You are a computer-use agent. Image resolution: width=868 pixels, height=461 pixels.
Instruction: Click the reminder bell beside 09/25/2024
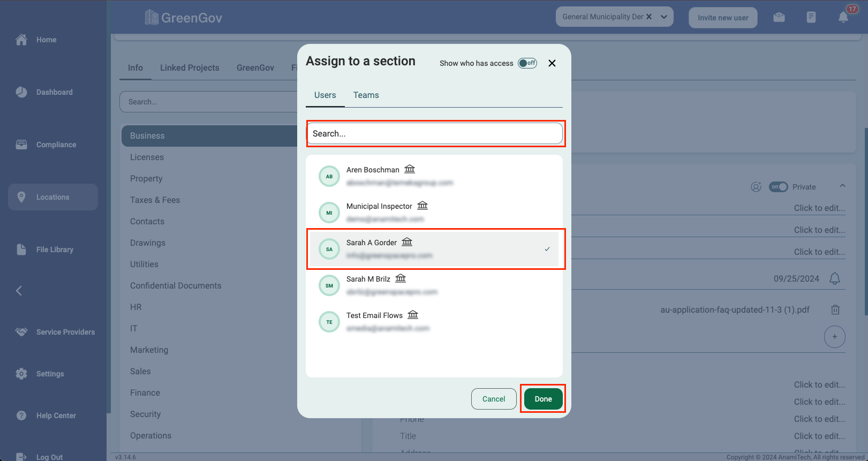[x=834, y=278]
